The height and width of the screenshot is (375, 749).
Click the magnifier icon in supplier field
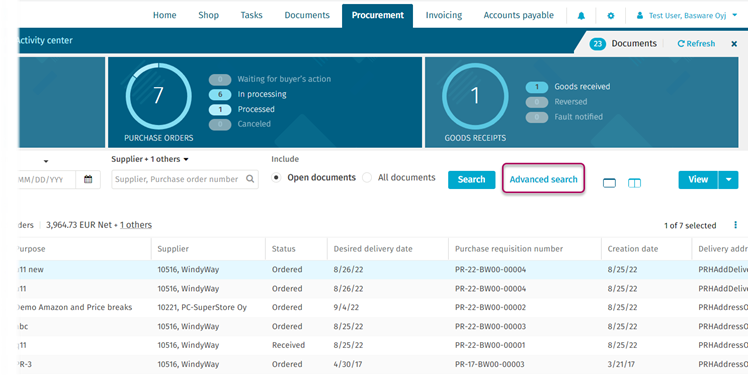(250, 179)
